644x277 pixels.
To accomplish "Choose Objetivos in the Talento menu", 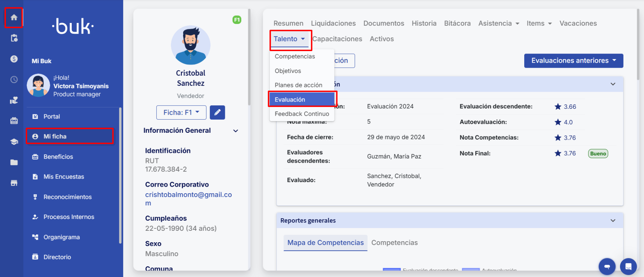I will [x=288, y=71].
